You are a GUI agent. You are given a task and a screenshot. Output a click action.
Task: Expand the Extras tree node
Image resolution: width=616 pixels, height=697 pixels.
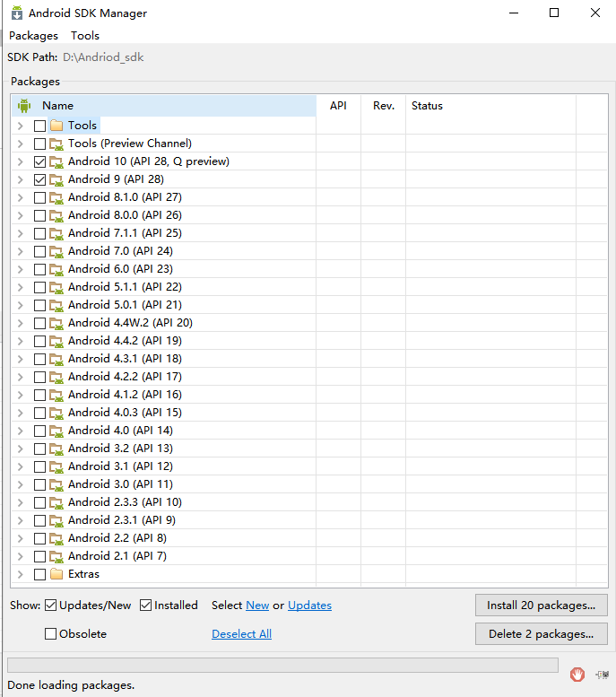pos(21,574)
